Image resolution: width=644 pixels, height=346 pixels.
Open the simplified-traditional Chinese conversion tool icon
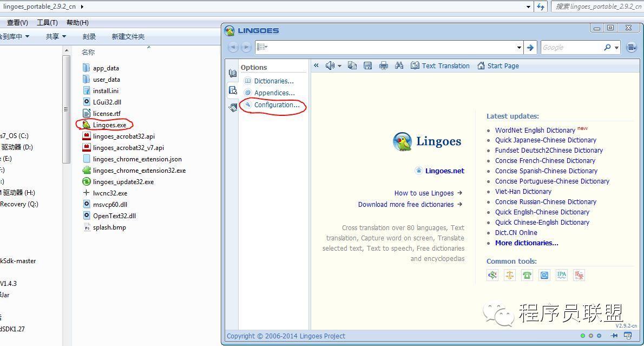tap(579, 275)
